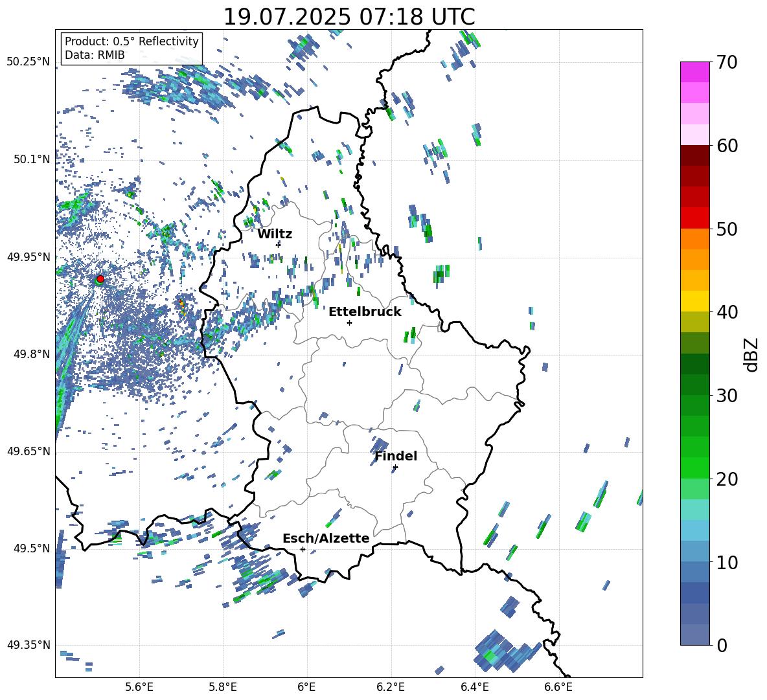767x700 pixels.
Task: Click the colorbar tick label 70
Action: coord(727,62)
